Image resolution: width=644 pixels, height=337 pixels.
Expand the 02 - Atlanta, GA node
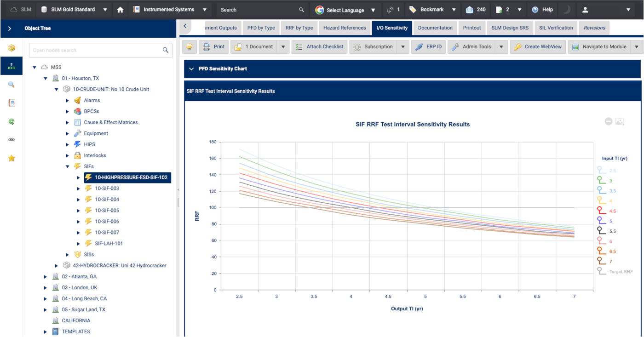[x=46, y=277]
